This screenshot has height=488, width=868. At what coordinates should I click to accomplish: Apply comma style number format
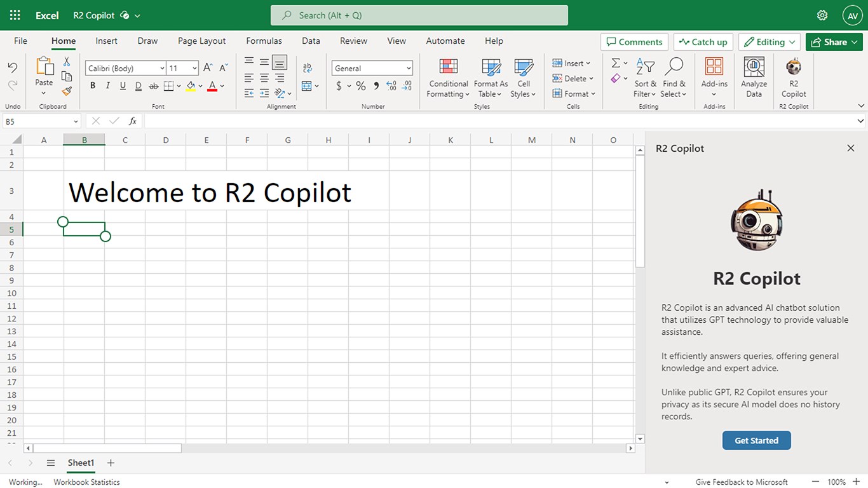tap(376, 86)
